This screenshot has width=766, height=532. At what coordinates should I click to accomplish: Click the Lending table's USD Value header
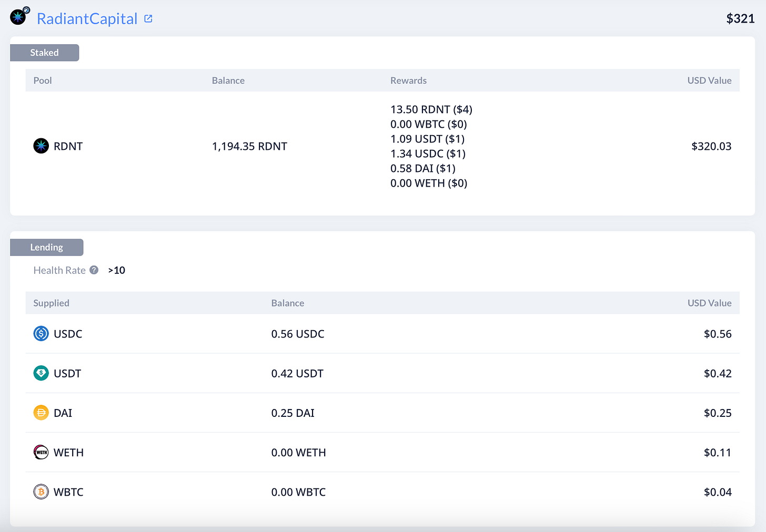click(x=709, y=303)
